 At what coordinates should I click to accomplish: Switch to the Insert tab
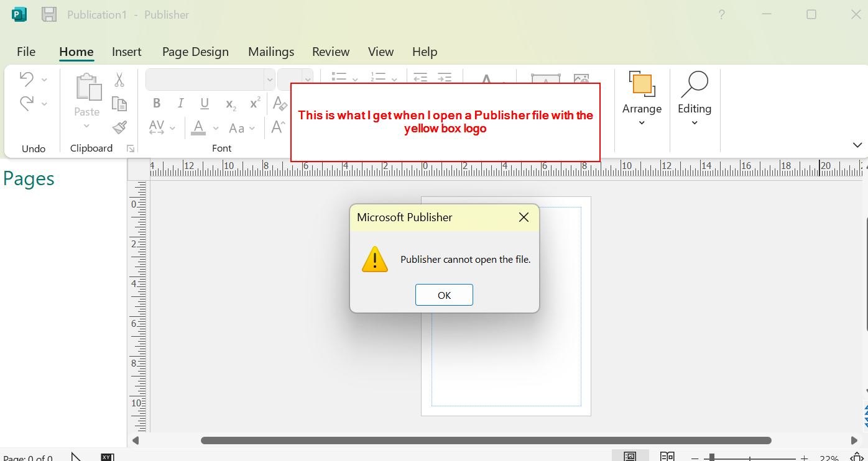pos(127,52)
